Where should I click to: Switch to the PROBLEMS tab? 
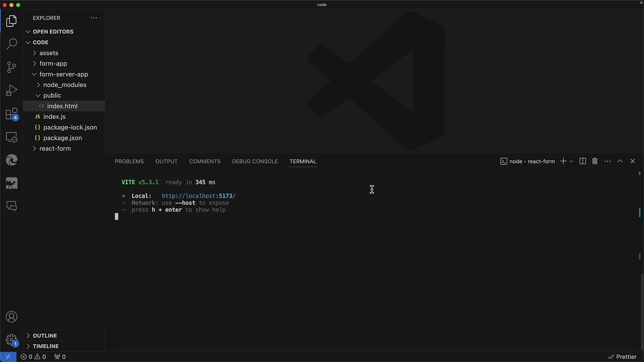point(129,161)
